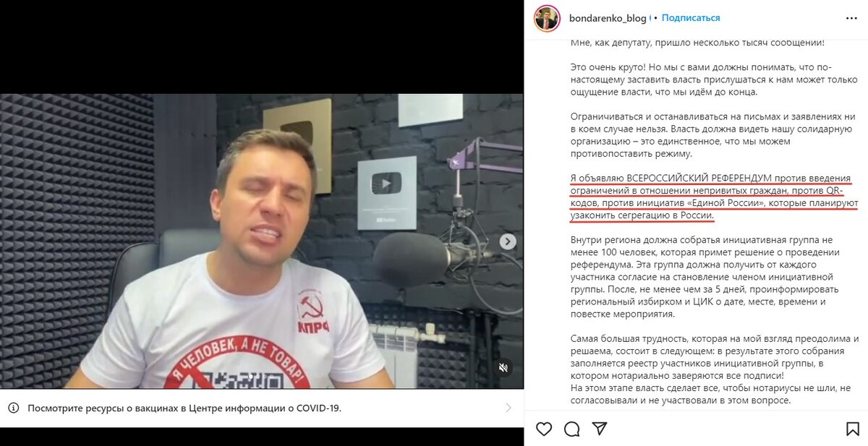Open bondarenko_blog profile avatar
Image resolution: width=868 pixels, height=446 pixels.
click(x=547, y=18)
